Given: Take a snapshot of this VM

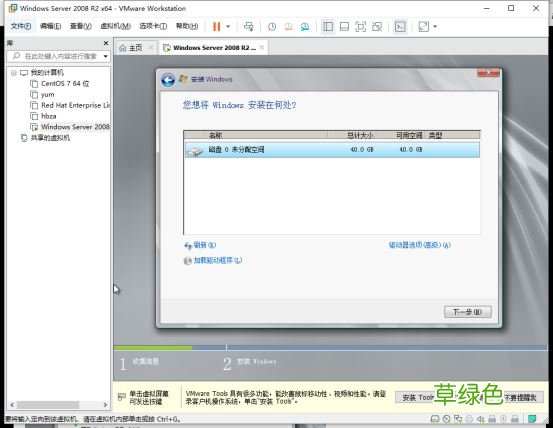Looking at the screenshot, I should [272, 27].
